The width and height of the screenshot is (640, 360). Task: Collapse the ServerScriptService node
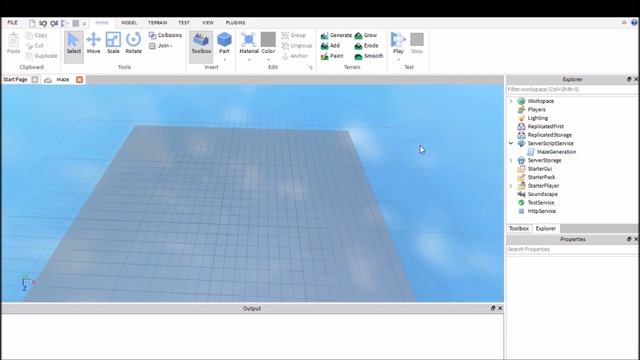pos(511,143)
